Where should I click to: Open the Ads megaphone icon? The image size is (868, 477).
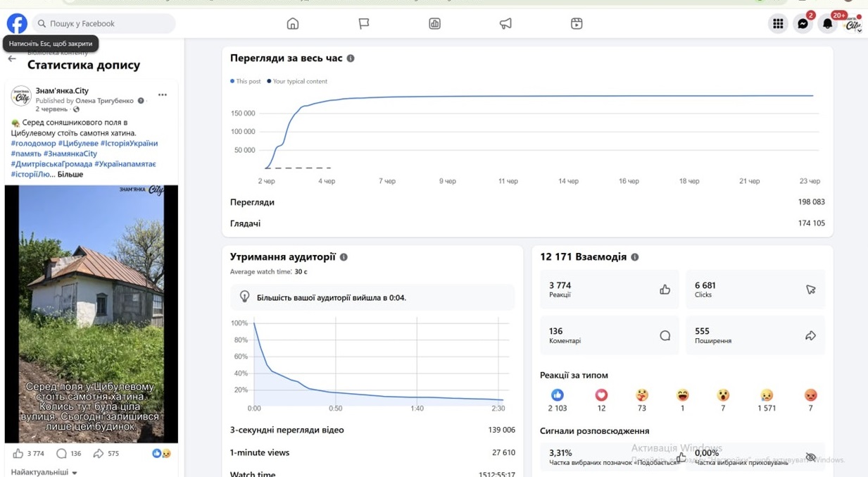tap(505, 24)
